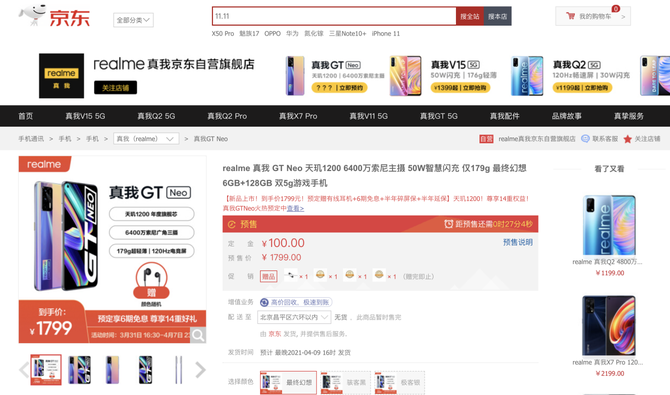This screenshot has width=670, height=395.
Task: Open the JD.com logo homepage
Action: 54,16
